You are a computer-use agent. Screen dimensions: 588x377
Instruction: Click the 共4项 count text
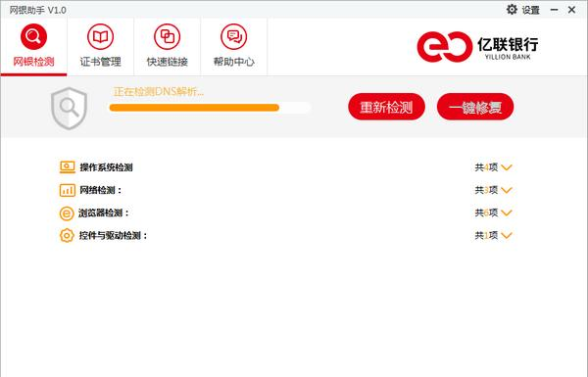486,167
